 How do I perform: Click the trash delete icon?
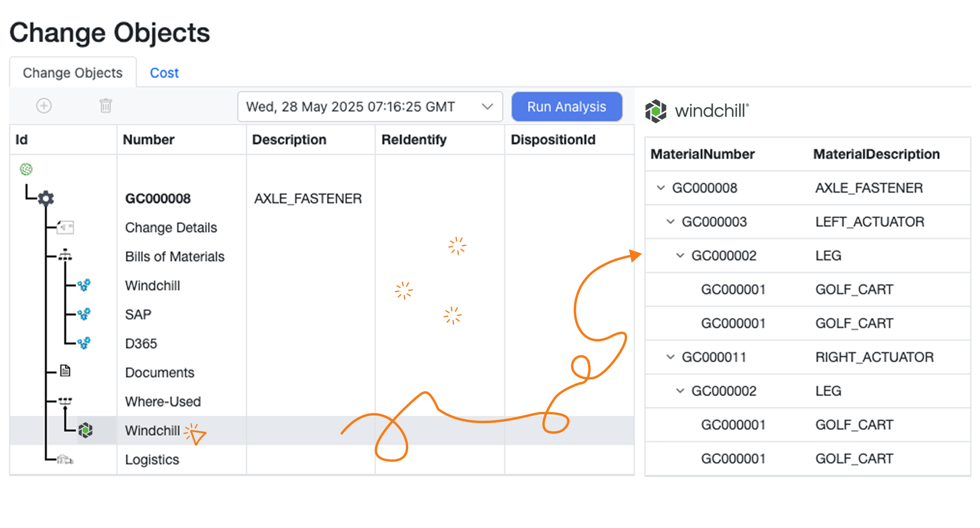[x=105, y=106]
